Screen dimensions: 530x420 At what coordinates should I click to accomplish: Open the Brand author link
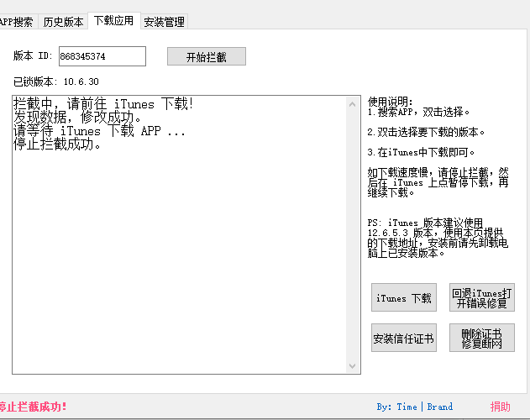coord(440,407)
